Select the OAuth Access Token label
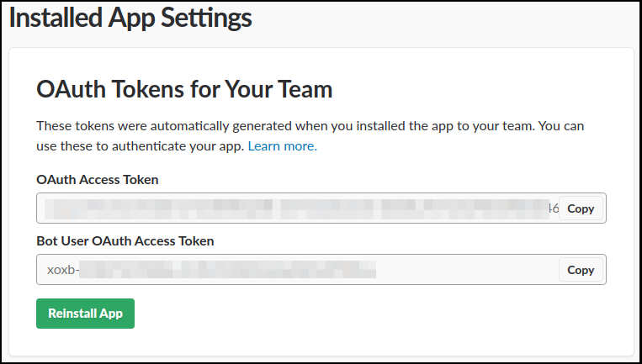This screenshot has width=642, height=364. (98, 179)
